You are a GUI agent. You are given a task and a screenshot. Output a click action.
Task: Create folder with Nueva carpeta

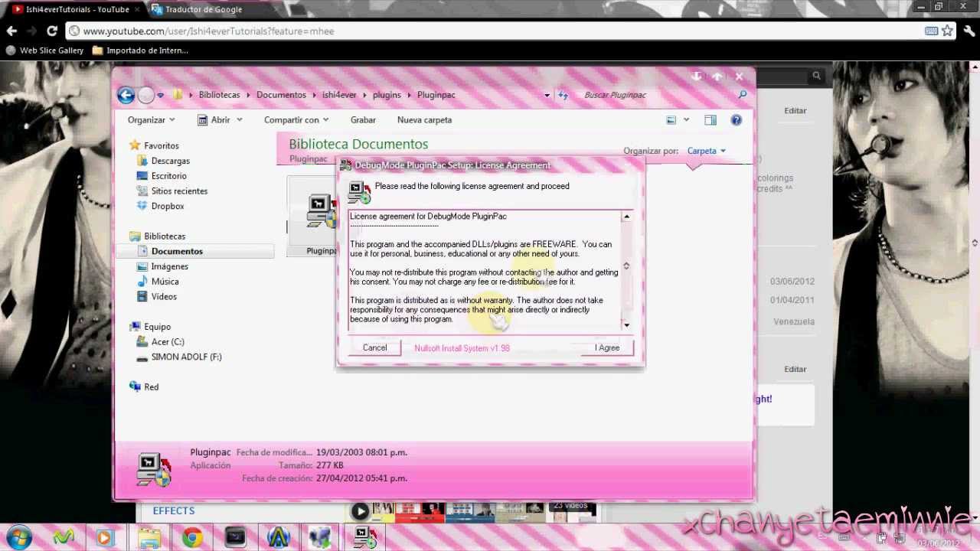[424, 120]
